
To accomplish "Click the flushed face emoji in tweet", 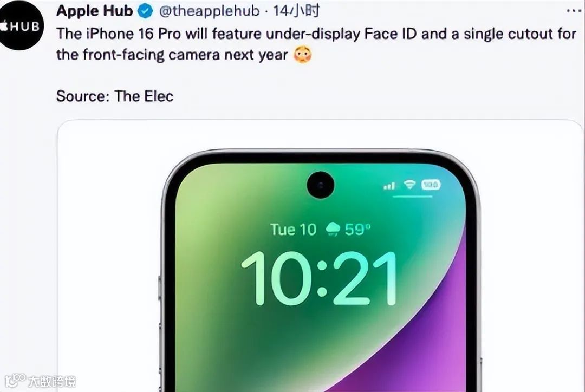I will point(303,55).
